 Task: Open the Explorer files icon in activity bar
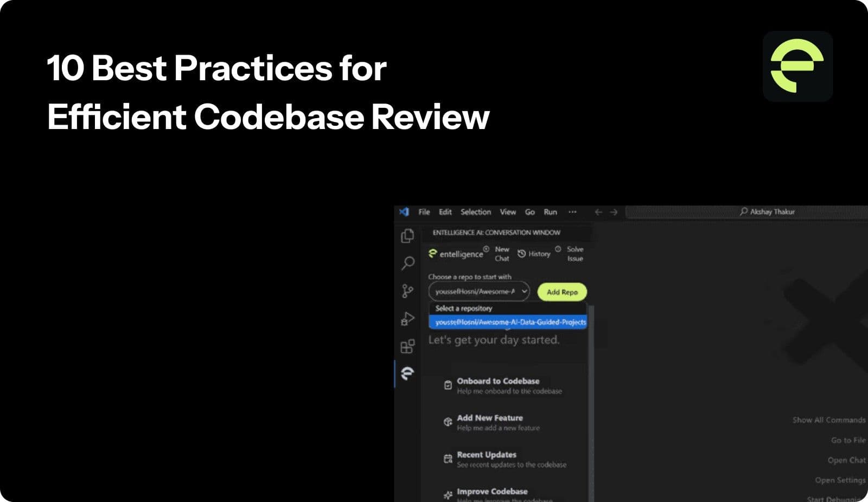(x=407, y=236)
